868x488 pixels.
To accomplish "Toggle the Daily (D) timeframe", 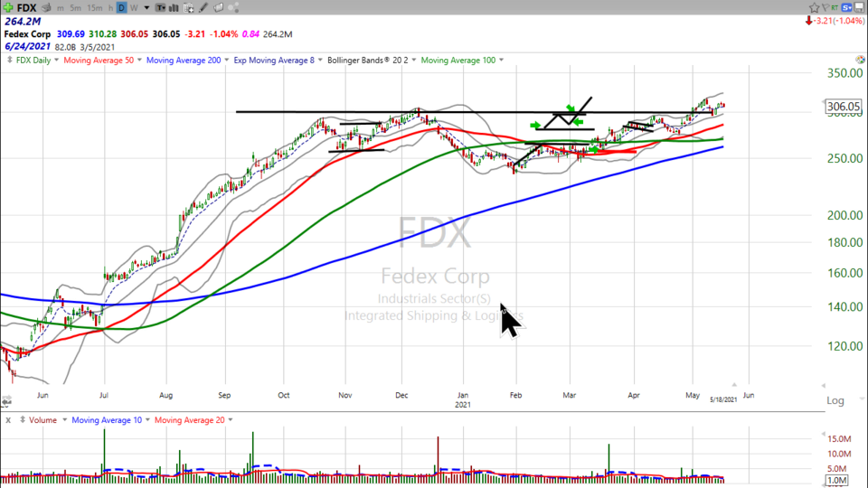I will pyautogui.click(x=121, y=8).
